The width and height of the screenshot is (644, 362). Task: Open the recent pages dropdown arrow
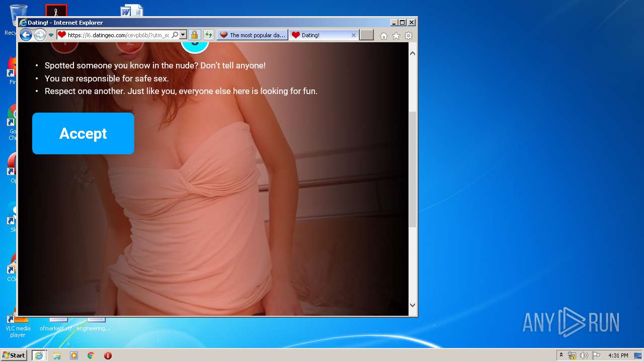pos(51,35)
